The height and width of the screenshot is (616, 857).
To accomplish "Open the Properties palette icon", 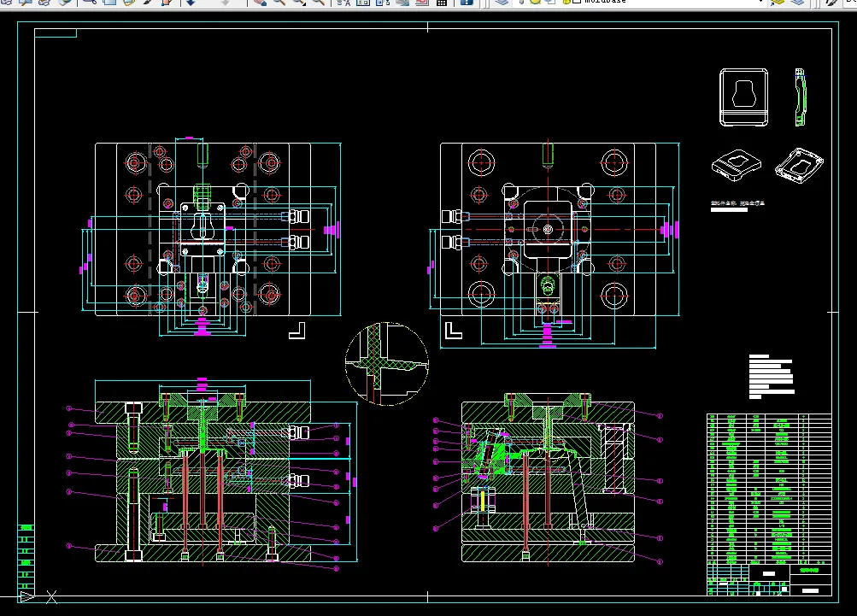I will pos(343,3).
